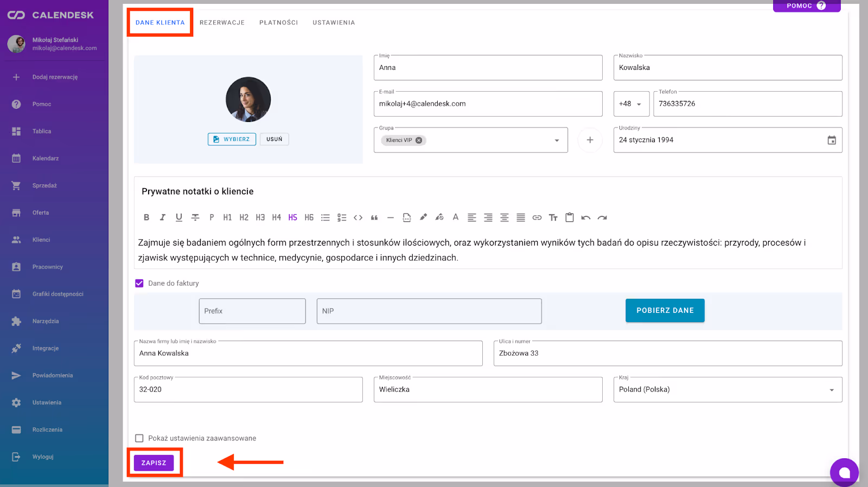Apply strikethrough in notes editor

[195, 217]
